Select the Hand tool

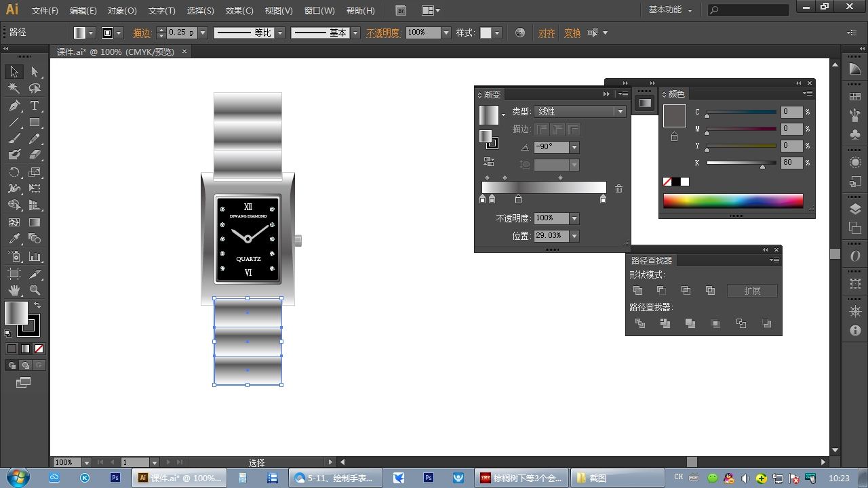coord(14,290)
